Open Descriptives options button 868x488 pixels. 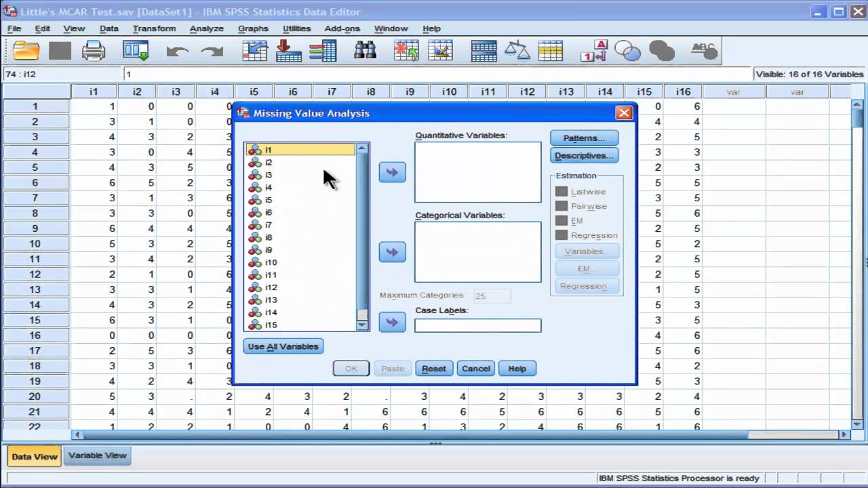(584, 156)
